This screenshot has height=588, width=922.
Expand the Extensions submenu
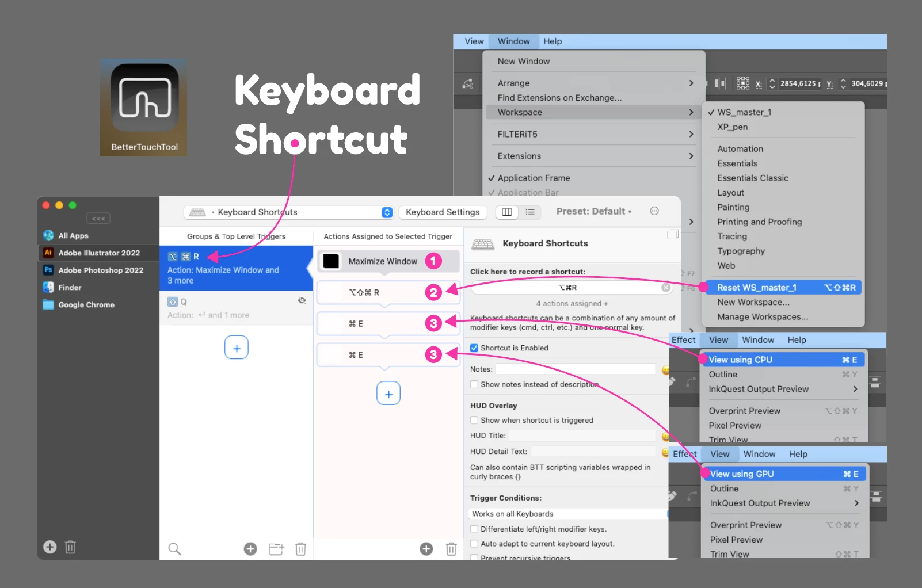tap(593, 156)
